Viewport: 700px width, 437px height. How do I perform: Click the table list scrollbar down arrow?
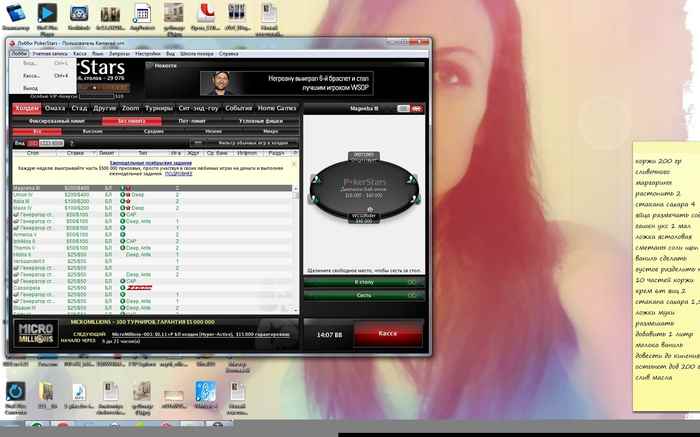coord(295,309)
